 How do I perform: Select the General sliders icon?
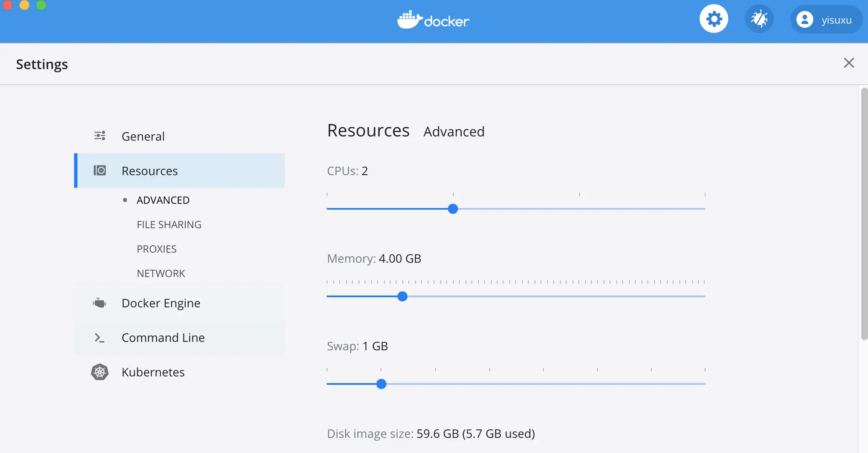100,136
